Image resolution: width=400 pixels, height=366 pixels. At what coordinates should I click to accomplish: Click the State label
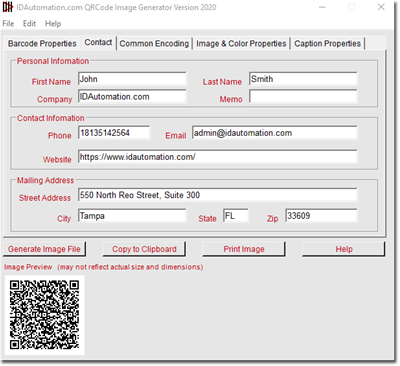(x=207, y=219)
